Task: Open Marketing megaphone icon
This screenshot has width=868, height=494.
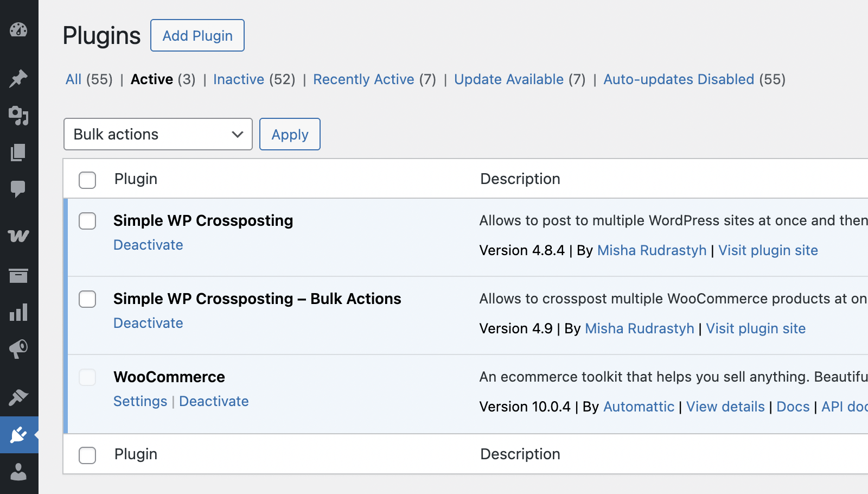Action: click(x=18, y=349)
